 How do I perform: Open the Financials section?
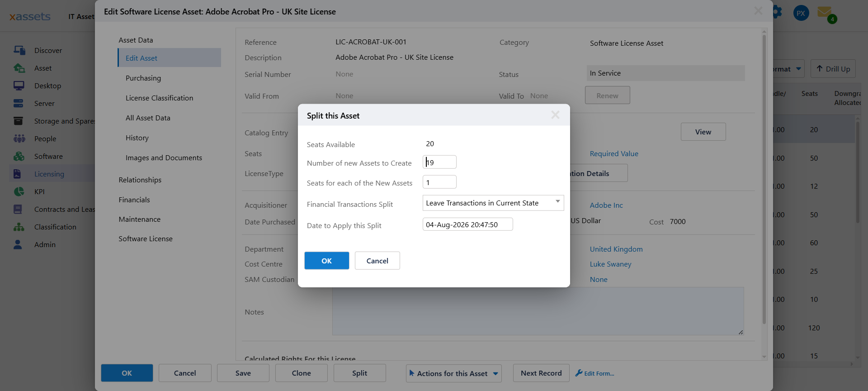pos(134,200)
